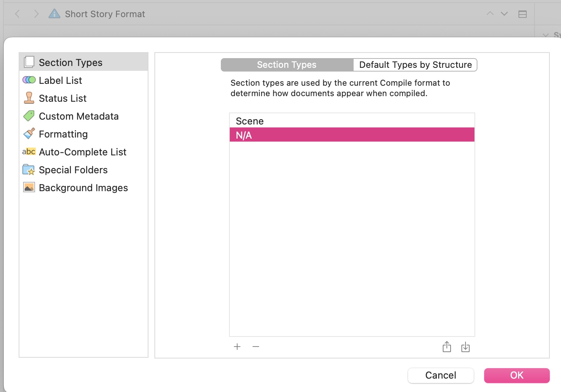The width and height of the screenshot is (561, 392).
Task: Open Special Folders settings
Action: pyautogui.click(x=84, y=170)
